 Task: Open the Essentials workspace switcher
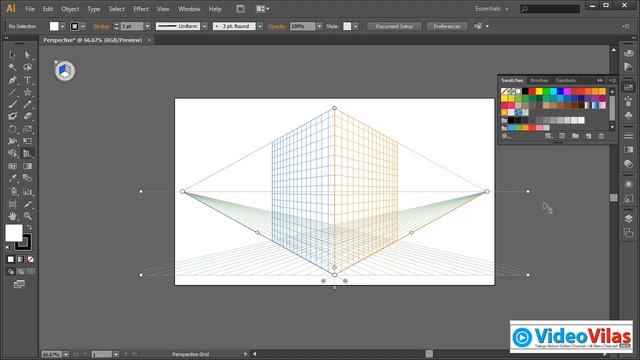pyautogui.click(x=491, y=9)
